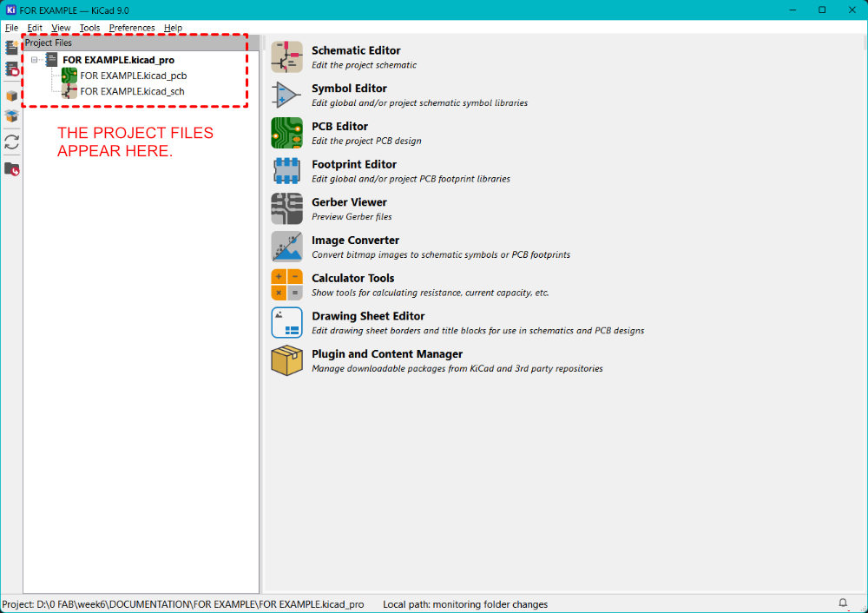Click 'Manage downloadable packages' description text
The width and height of the screenshot is (868, 613).
click(x=457, y=369)
